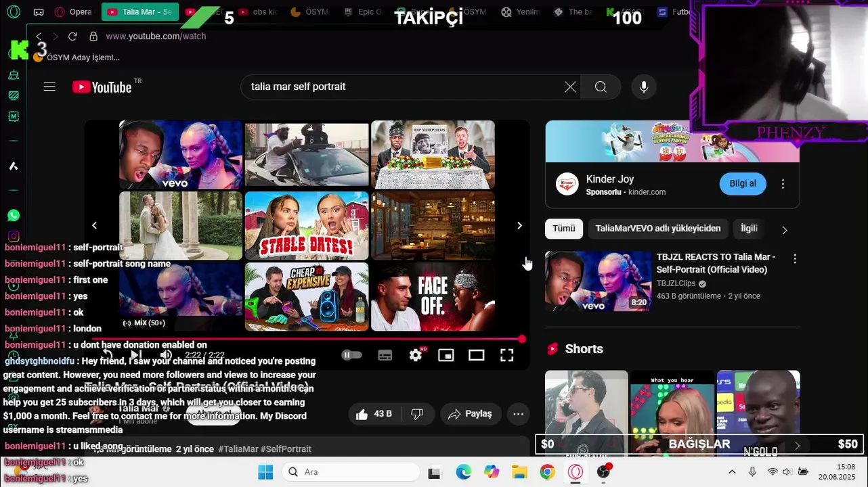Image resolution: width=868 pixels, height=487 pixels.
Task: Open TBJZL REACTS to Talia Mar title
Action: coord(716,263)
